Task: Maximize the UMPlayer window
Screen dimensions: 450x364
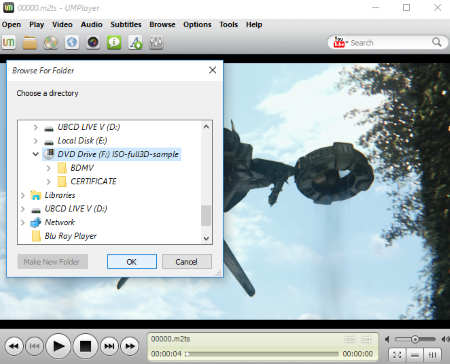Action: [406, 7]
